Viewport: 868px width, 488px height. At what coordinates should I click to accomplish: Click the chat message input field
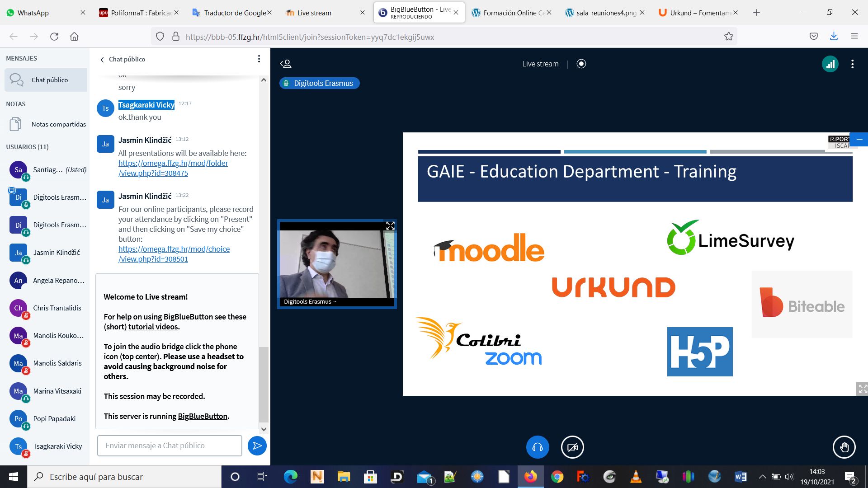(170, 446)
